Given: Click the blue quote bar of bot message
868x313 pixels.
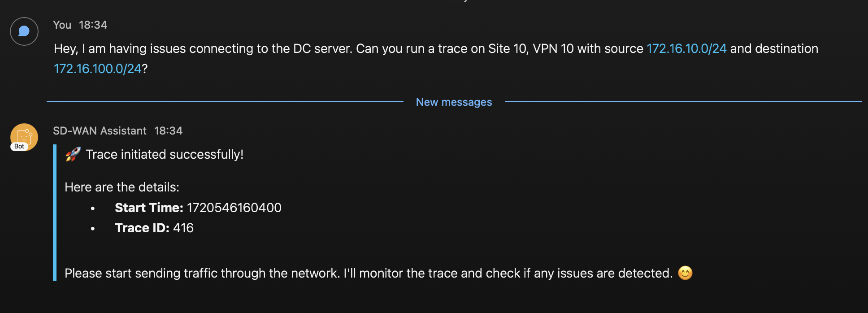Looking at the screenshot, I should pos(55,213).
